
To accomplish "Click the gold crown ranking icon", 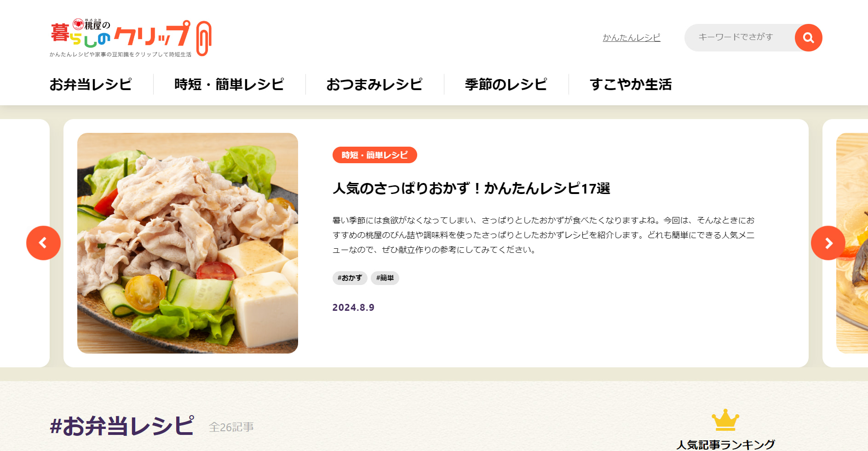I will click(725, 420).
